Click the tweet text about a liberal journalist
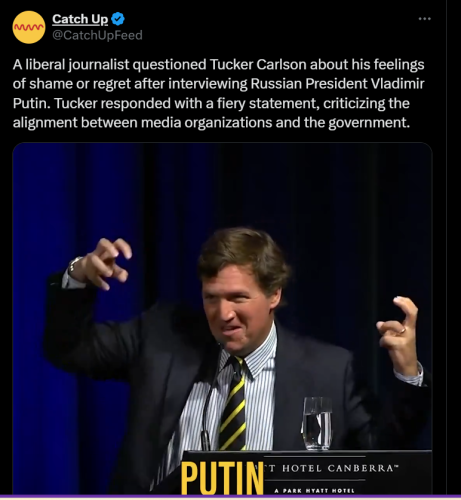Screen dimensions: 461x500 click(218, 93)
